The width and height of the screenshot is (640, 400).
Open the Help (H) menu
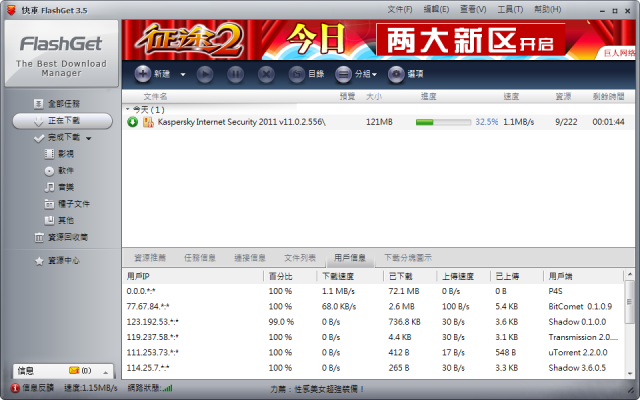547,9
